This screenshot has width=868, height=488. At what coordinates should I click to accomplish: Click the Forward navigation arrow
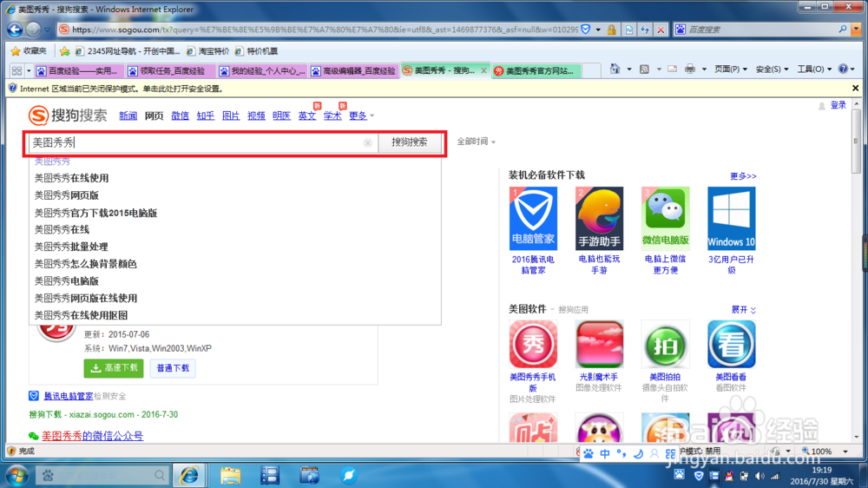tap(33, 30)
